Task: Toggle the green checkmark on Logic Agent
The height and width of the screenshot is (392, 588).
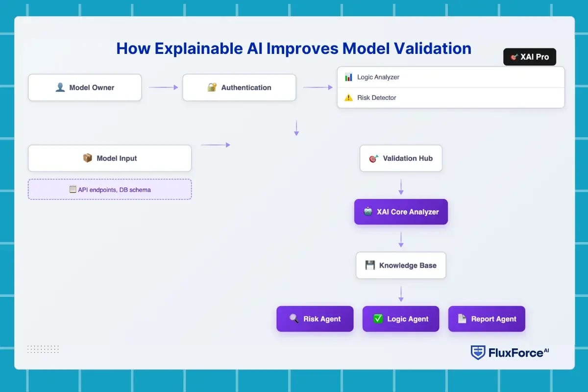Action: pos(378,319)
